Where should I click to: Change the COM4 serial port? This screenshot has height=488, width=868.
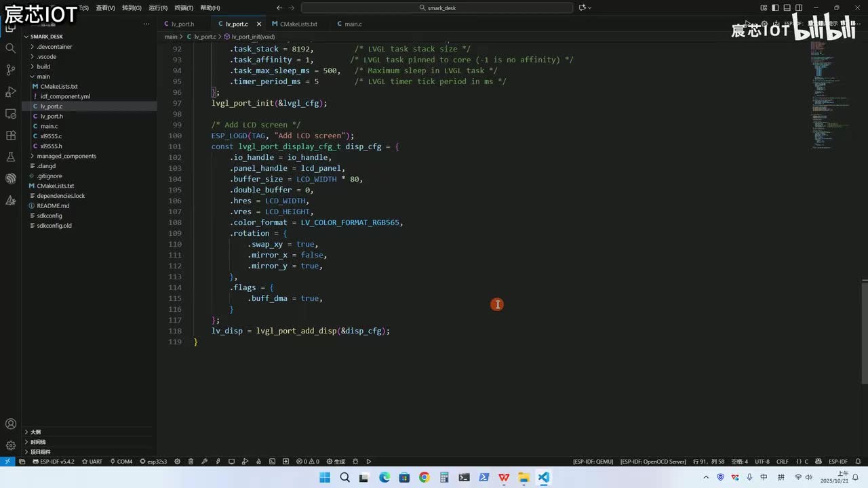point(121,462)
